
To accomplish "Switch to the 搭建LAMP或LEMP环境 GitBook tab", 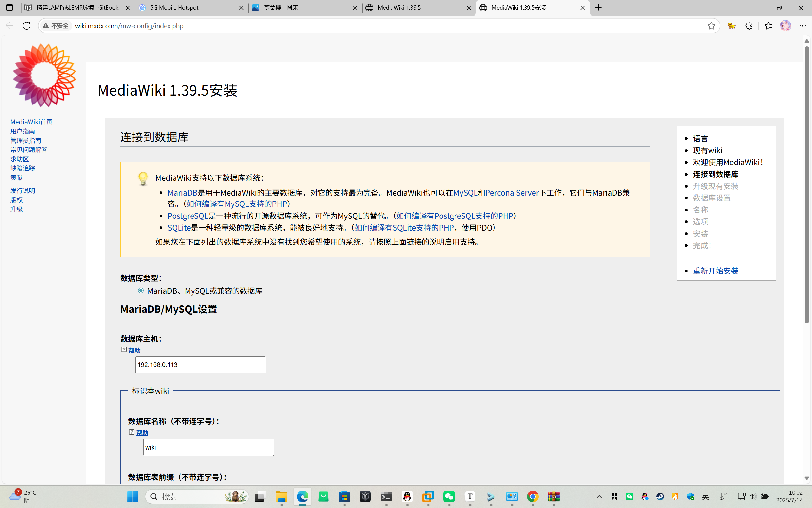I will click(77, 8).
